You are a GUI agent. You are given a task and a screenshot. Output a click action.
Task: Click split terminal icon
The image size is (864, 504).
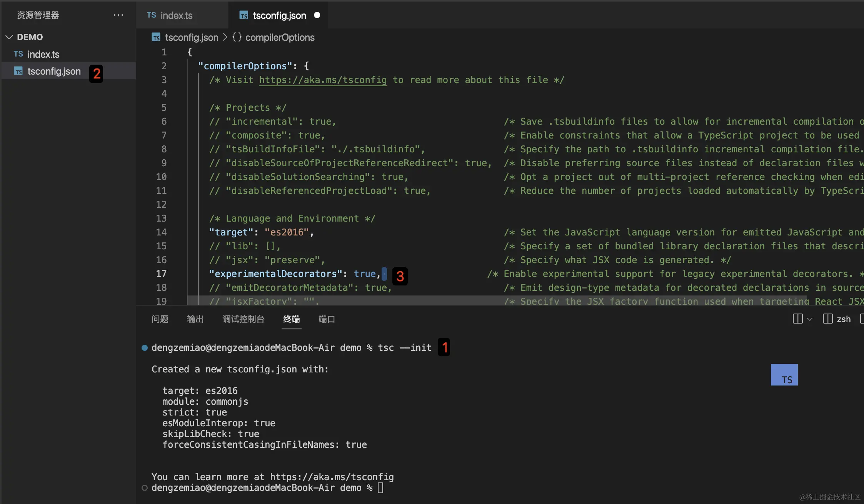pyautogui.click(x=797, y=319)
